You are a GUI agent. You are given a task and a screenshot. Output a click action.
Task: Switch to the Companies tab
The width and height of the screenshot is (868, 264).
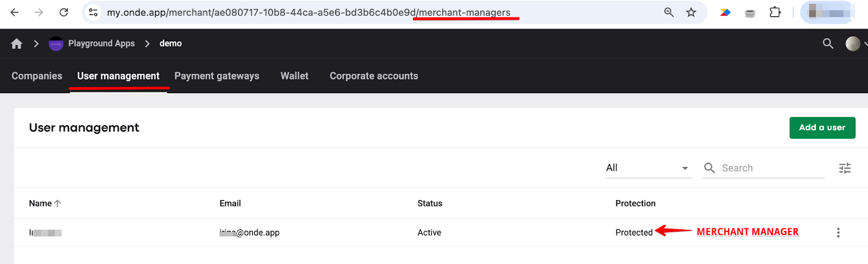point(37,76)
